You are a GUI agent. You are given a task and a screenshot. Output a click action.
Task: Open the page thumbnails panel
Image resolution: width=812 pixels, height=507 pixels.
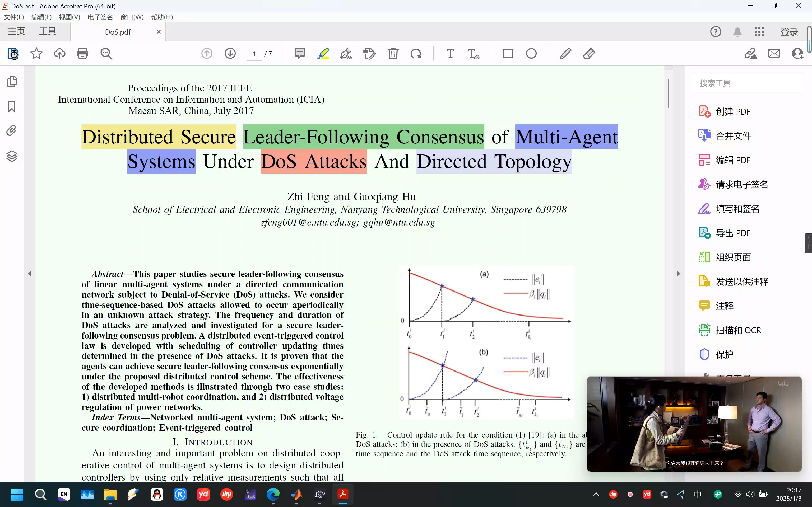point(12,82)
